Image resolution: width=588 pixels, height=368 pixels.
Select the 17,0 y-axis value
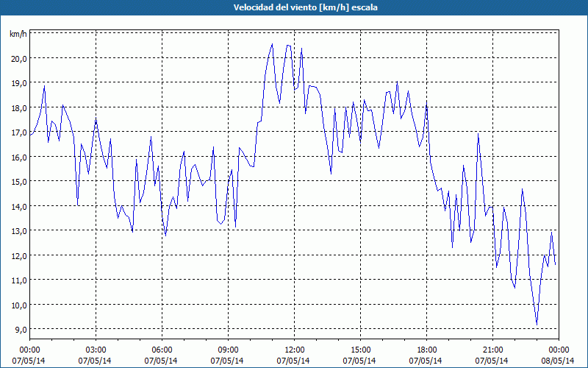[19, 132]
